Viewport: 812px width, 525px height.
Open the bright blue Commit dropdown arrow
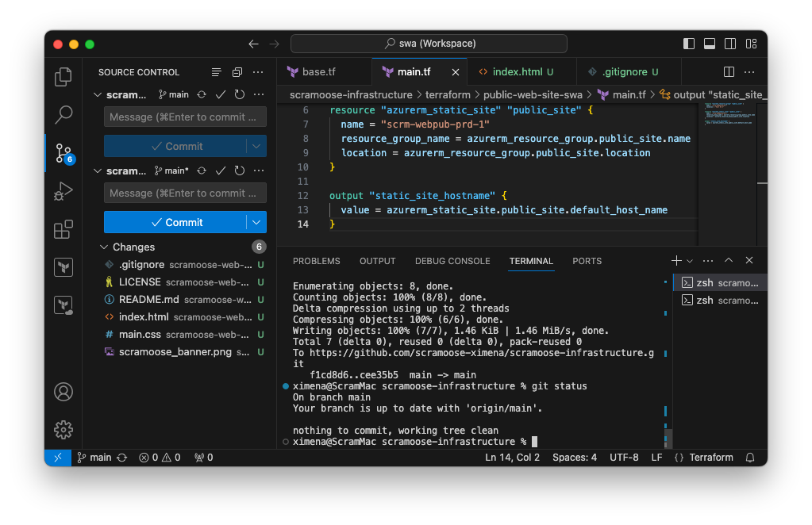coord(256,222)
